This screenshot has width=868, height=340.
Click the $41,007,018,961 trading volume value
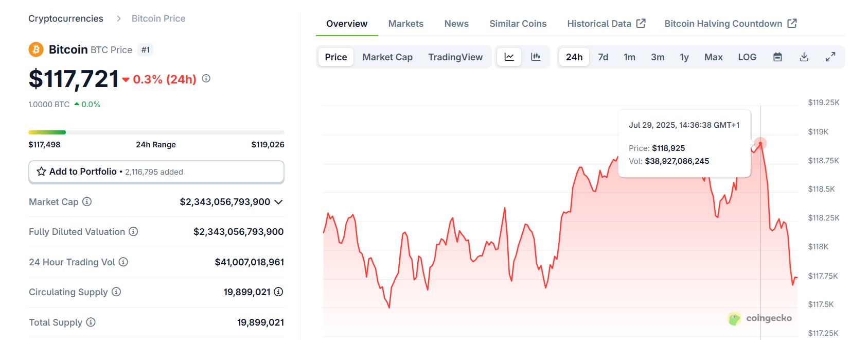(249, 262)
